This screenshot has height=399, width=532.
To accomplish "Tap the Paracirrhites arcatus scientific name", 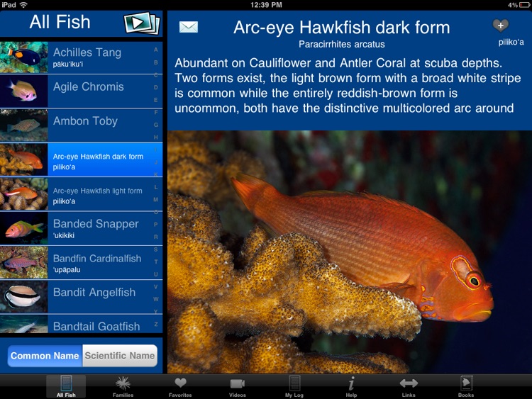I will [x=342, y=45].
